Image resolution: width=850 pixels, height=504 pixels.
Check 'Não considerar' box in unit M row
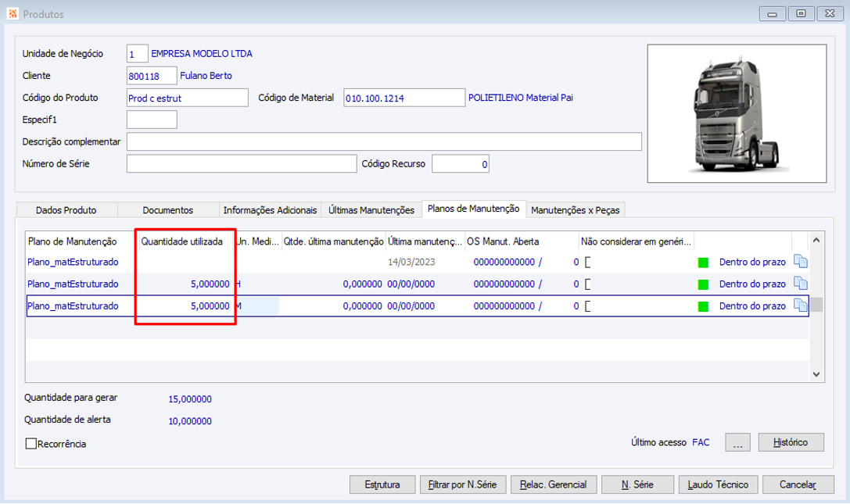587,306
